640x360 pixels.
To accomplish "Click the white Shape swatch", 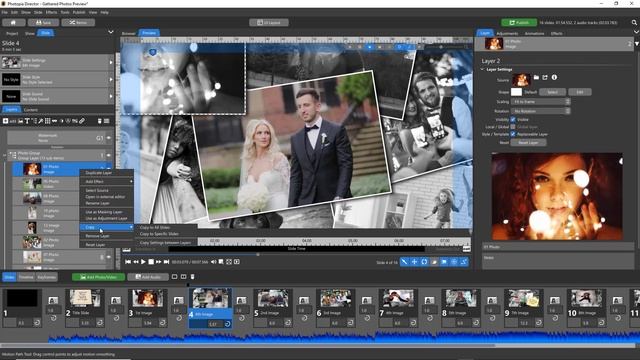I will [516, 92].
